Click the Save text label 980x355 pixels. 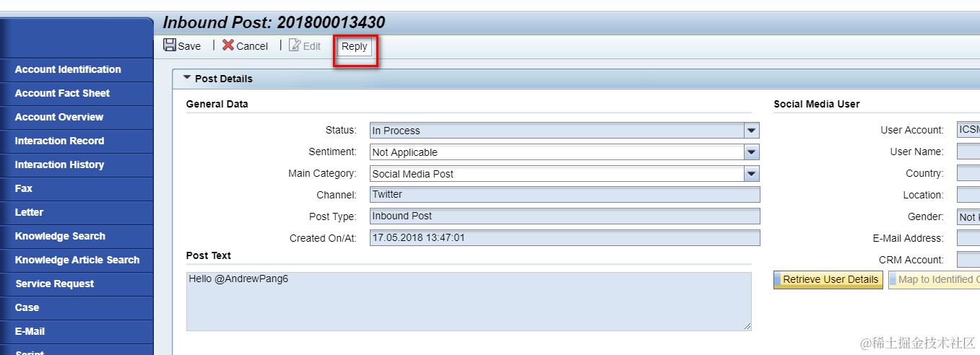tap(189, 46)
